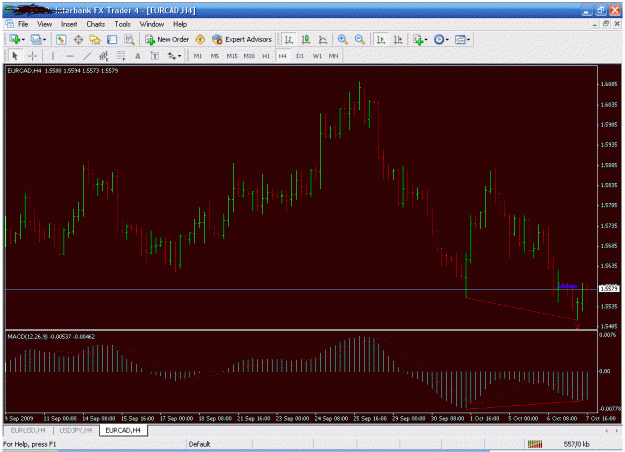
Task: Select the Fibonacci retracement tool
Action: (121, 56)
